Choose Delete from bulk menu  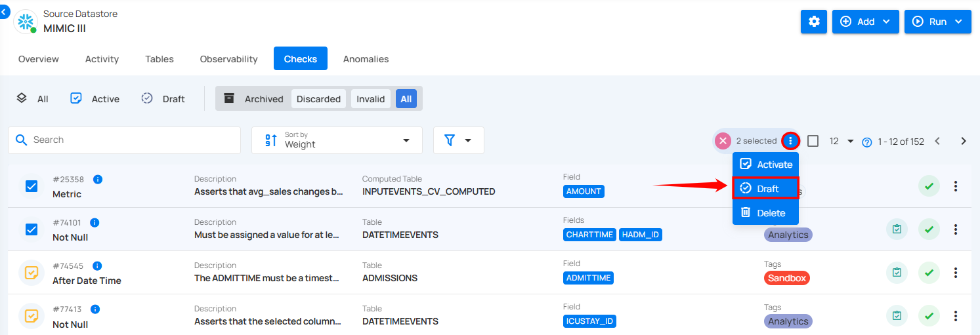(766, 212)
